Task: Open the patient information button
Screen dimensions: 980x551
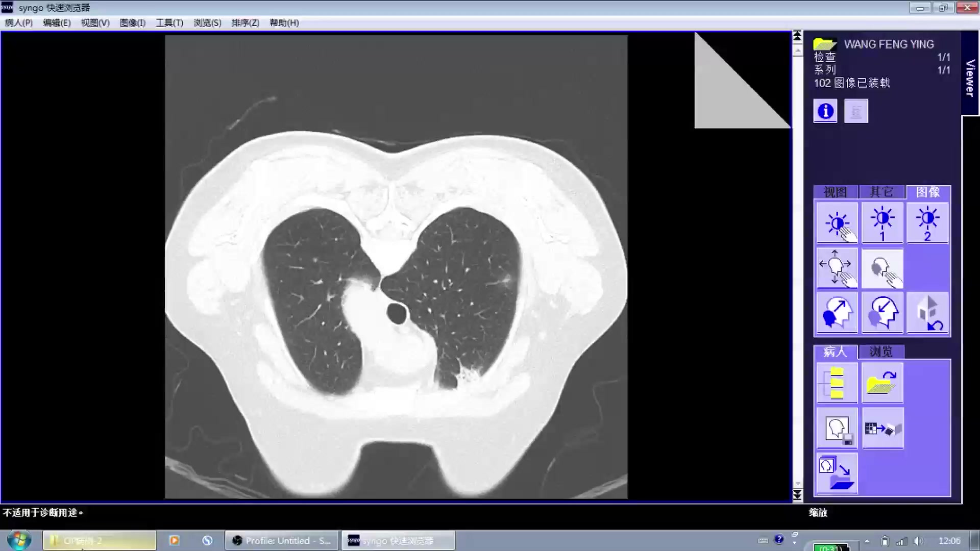Action: click(825, 111)
